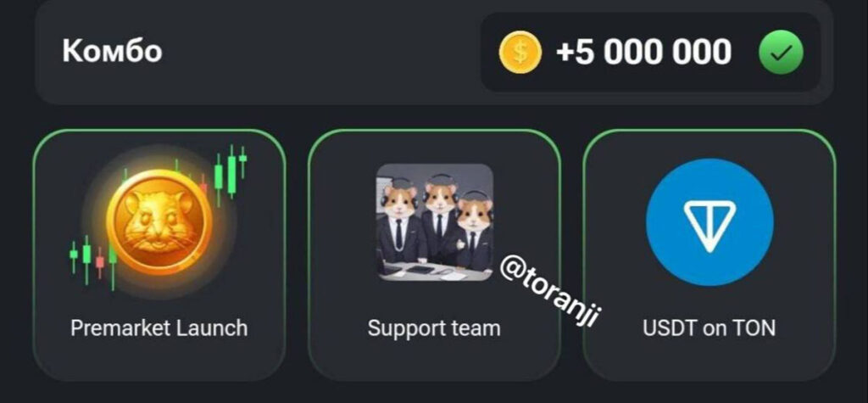
Task: Click the gold dollar coin icon
Action: click(520, 52)
